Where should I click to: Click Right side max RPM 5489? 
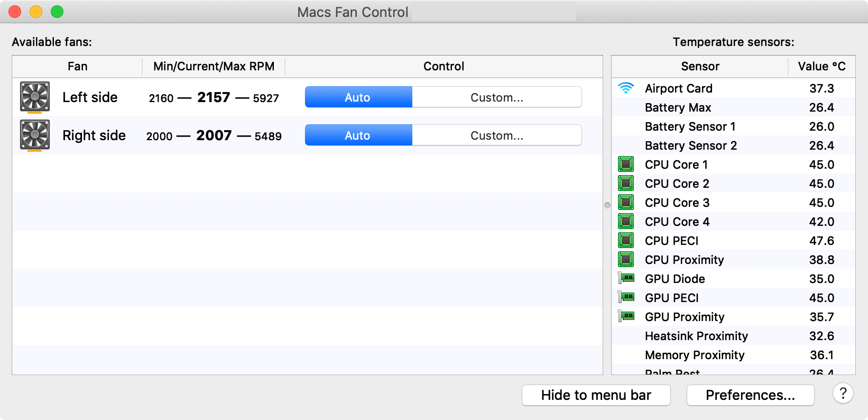268,136
